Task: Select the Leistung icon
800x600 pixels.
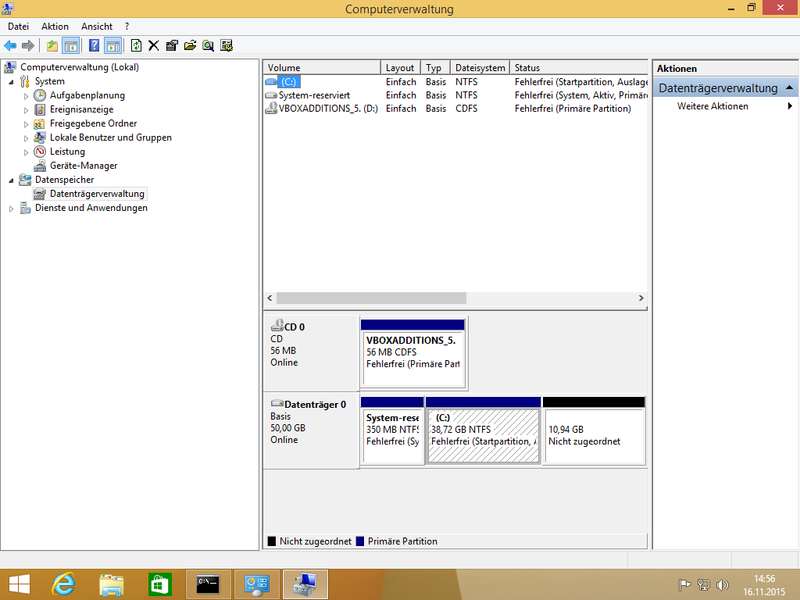Action: point(40,152)
